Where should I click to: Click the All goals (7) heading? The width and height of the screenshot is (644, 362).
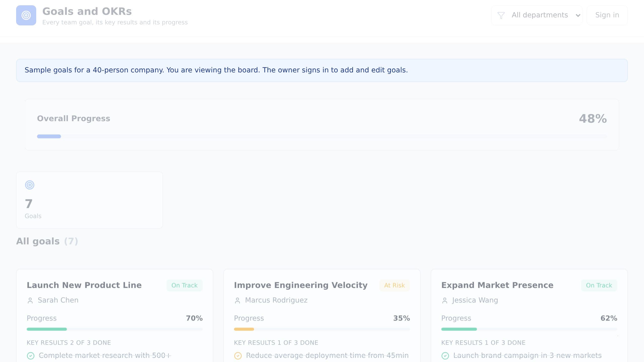(x=47, y=241)
